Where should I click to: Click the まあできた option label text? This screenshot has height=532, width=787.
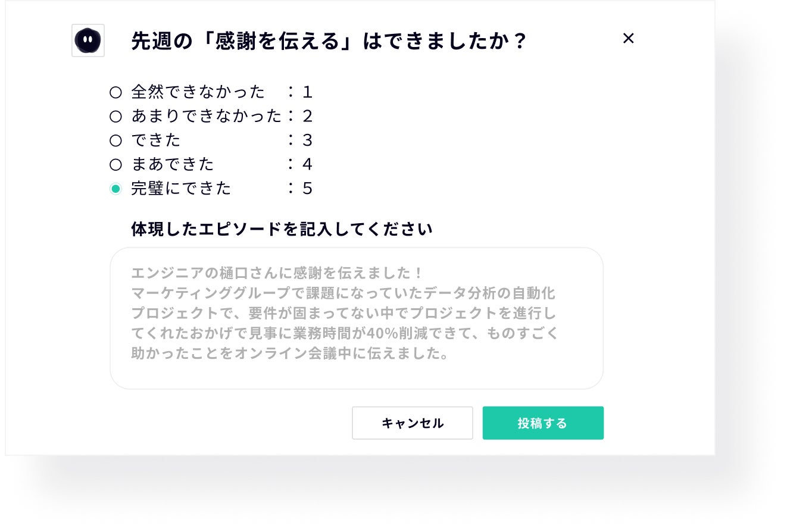point(173,164)
